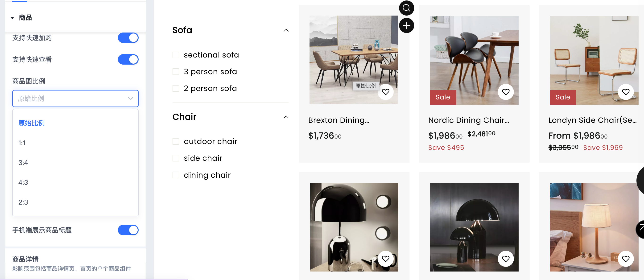Choose the 1:1 ratio option

[x=22, y=143]
